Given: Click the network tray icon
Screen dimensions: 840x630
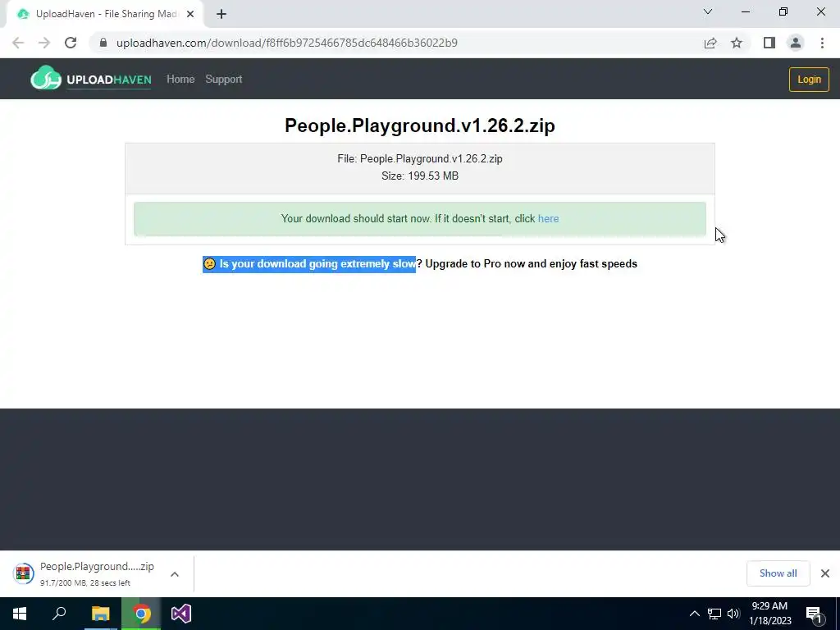Looking at the screenshot, I should click(x=714, y=614).
